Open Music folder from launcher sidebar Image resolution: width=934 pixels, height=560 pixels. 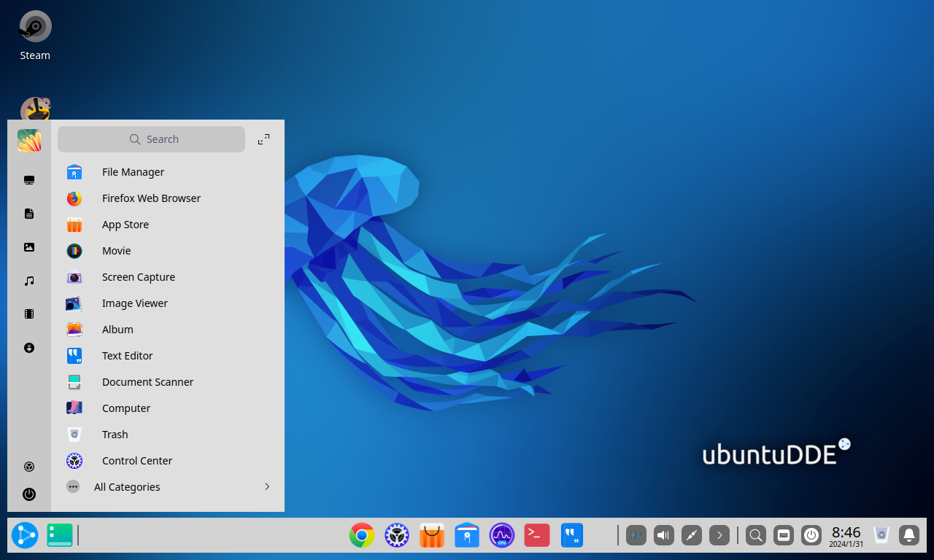click(x=29, y=281)
